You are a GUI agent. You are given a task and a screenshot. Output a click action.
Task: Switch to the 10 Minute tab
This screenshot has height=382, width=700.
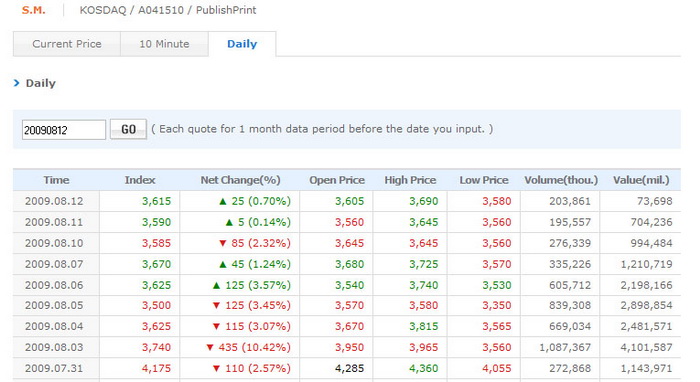tap(164, 44)
